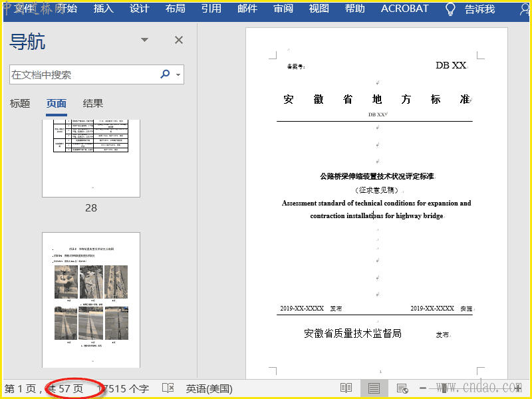Open the 插入 ribbon tab
532x399 pixels.
point(104,8)
